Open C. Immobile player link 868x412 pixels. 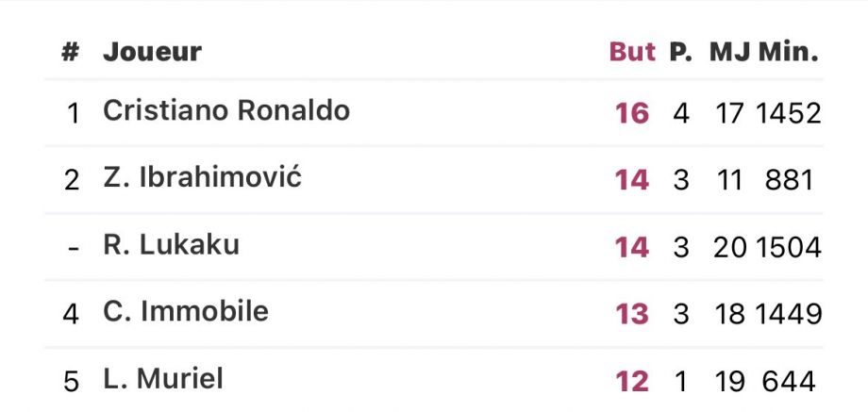click(x=186, y=311)
